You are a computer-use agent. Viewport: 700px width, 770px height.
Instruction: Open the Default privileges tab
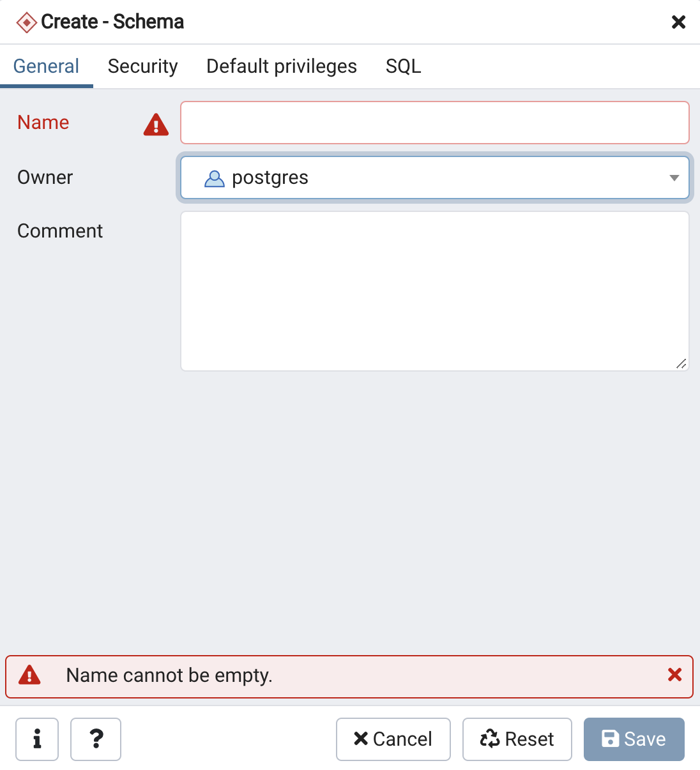tap(281, 66)
